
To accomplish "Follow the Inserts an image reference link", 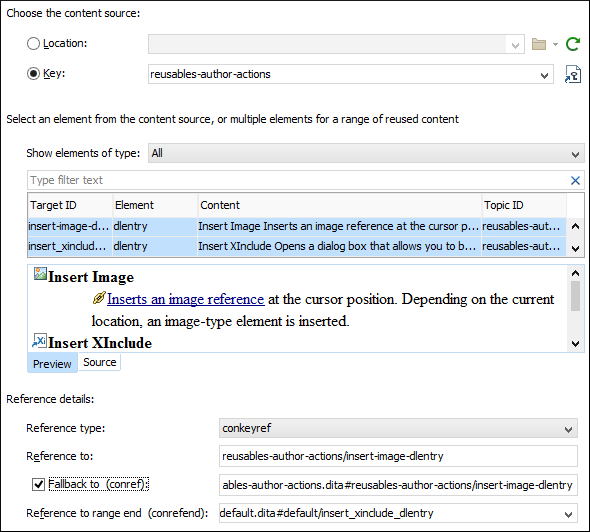I will (186, 299).
